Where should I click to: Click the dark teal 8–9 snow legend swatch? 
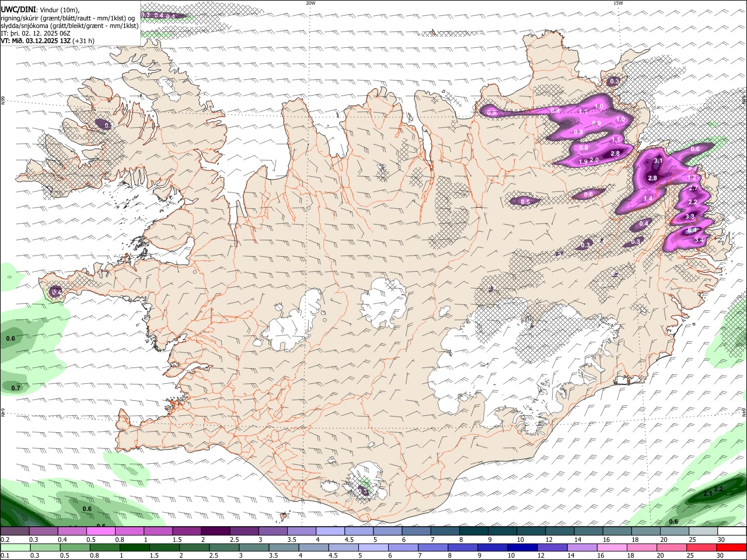pos(473,531)
